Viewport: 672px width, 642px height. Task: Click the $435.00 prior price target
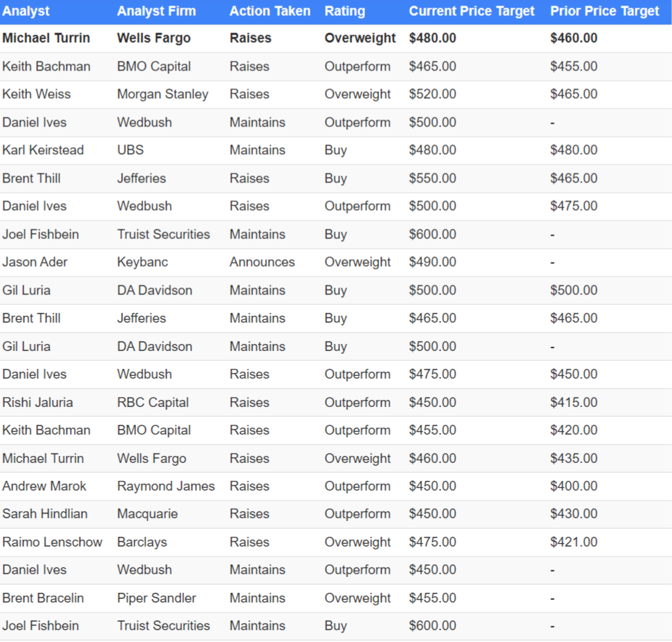[574, 459]
